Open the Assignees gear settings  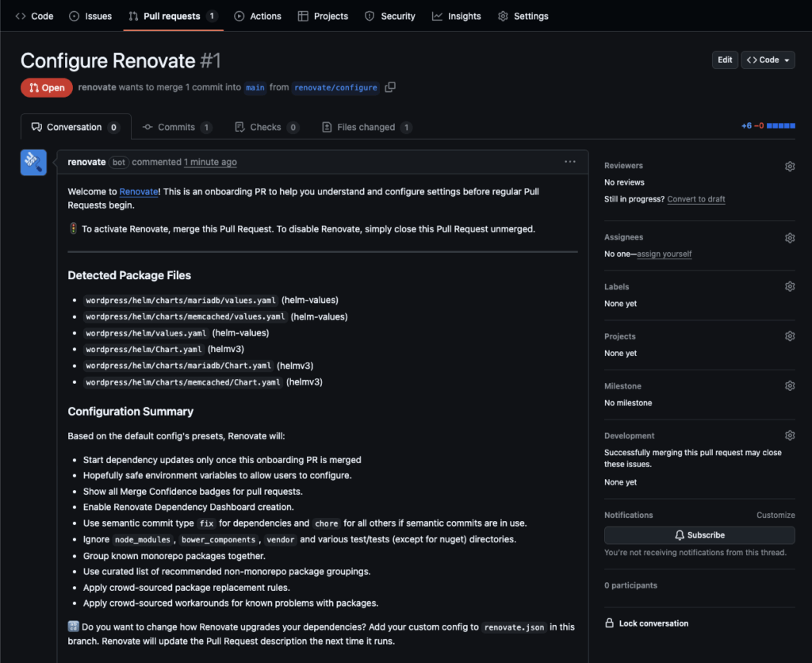pyautogui.click(x=790, y=238)
